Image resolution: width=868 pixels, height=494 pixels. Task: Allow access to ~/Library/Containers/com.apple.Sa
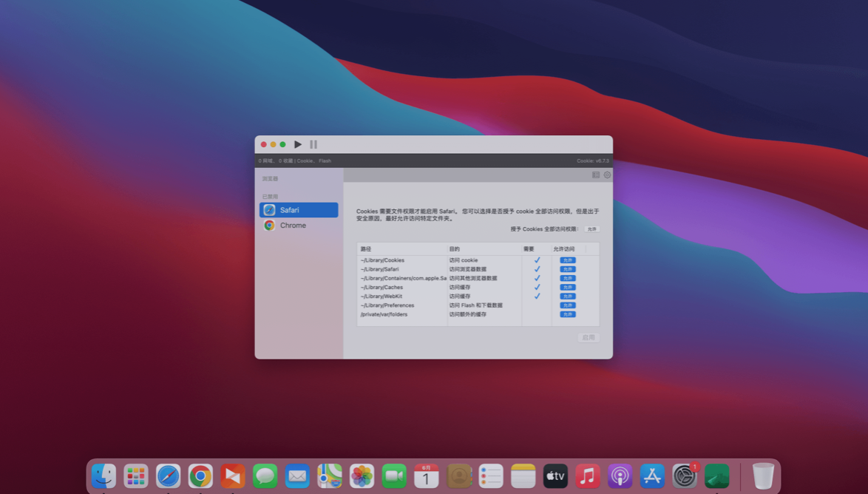[x=568, y=277]
